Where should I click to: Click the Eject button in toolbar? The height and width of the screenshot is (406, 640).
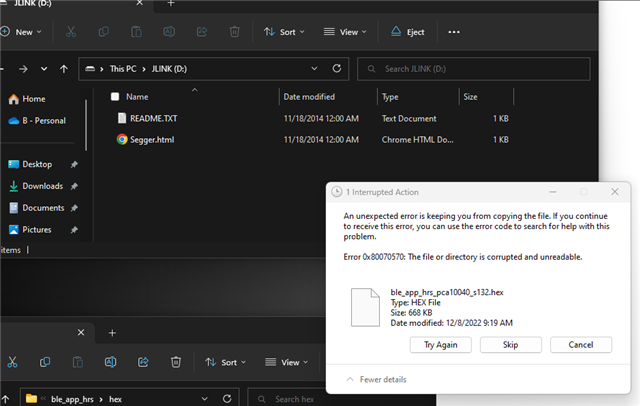pyautogui.click(x=408, y=32)
